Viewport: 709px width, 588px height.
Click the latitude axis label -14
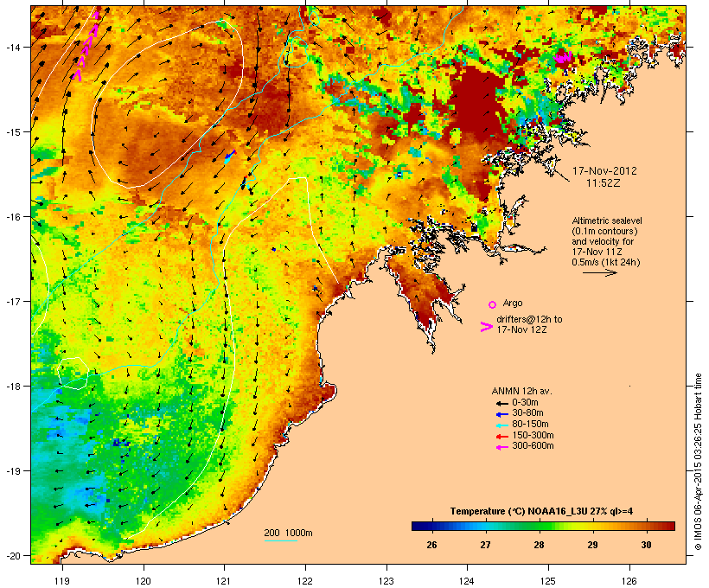(x=12, y=47)
